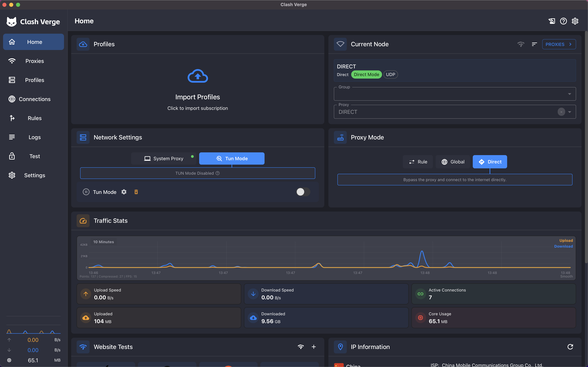Viewport: 588px width, 367px height.
Task: Open Logs page from sidebar
Action: tap(34, 137)
